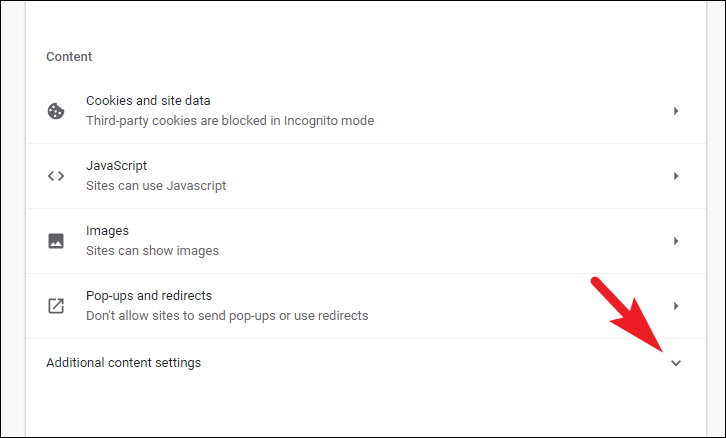Click the Content section heading
The height and width of the screenshot is (438, 726).
(69, 57)
